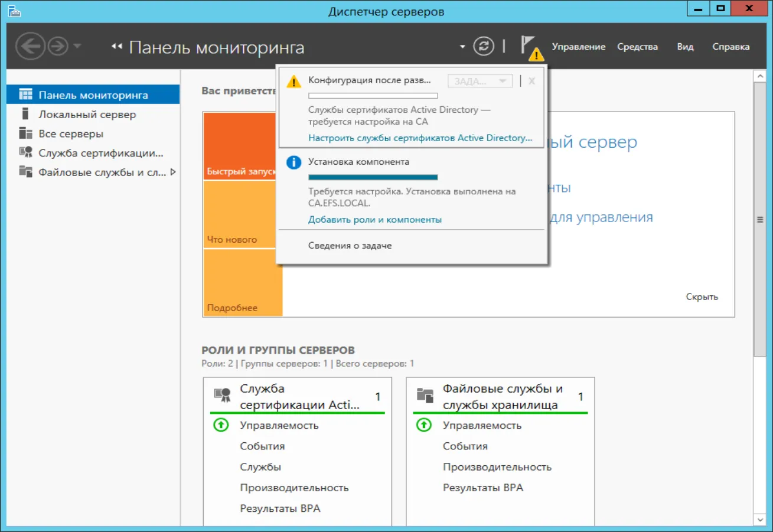This screenshot has height=532, width=773.
Task: Dismiss the post-deployment notification with X
Action: 531,81
